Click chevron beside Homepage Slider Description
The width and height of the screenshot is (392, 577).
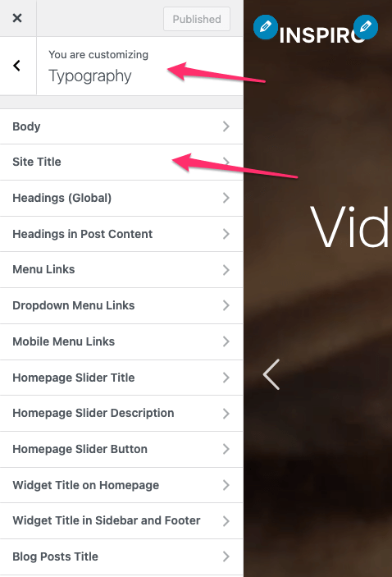click(x=226, y=414)
